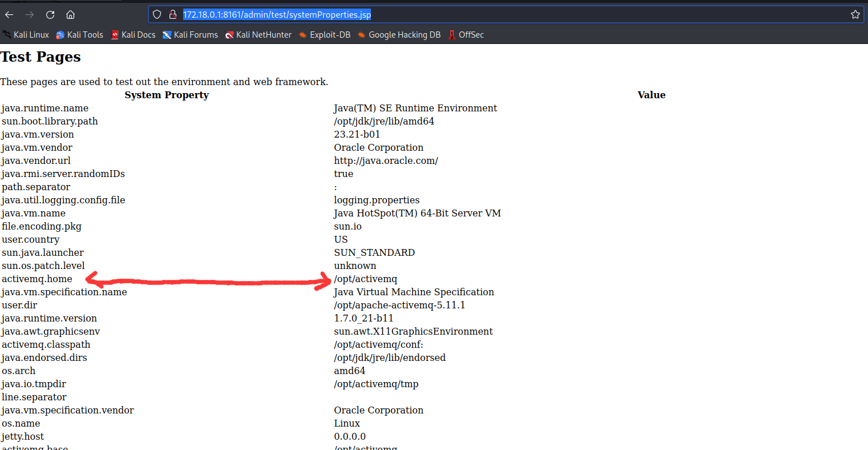This screenshot has height=450, width=868.
Task: Open the Exploit-DB bookmark
Action: (325, 35)
